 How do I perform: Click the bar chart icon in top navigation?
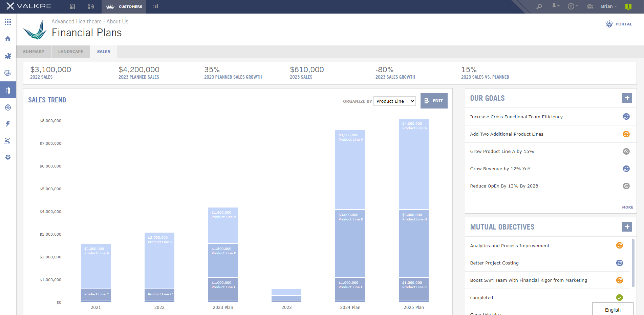pyautogui.click(x=156, y=6)
